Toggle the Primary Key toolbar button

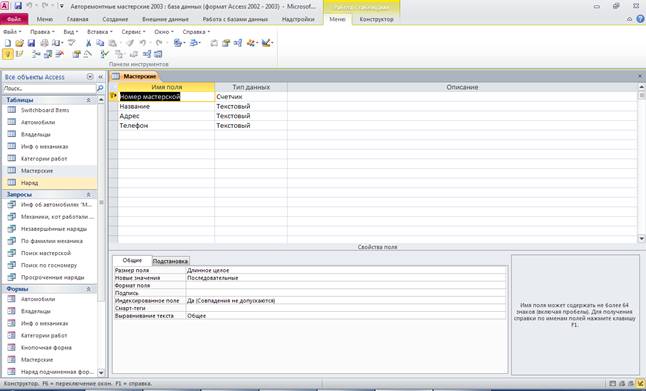[7, 54]
